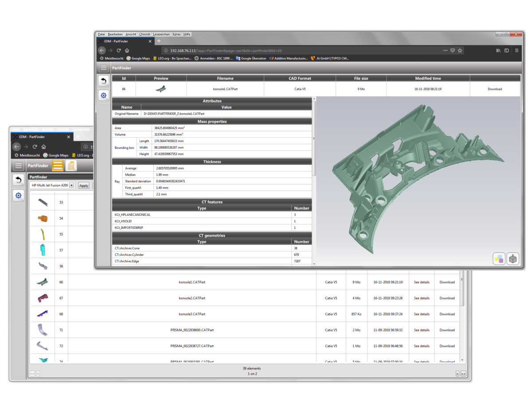
Task: Expand the page actions ellipsis in the URL bar
Action: click(x=446, y=50)
